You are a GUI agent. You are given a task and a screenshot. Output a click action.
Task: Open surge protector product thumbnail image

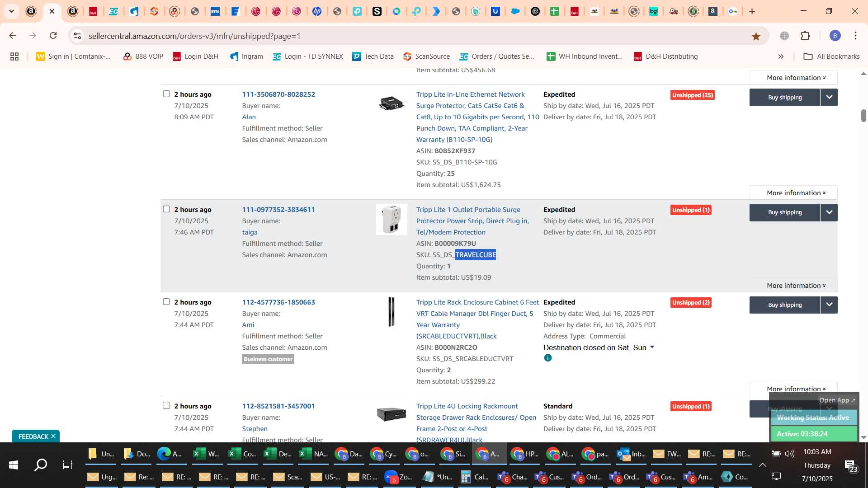pyautogui.click(x=392, y=219)
